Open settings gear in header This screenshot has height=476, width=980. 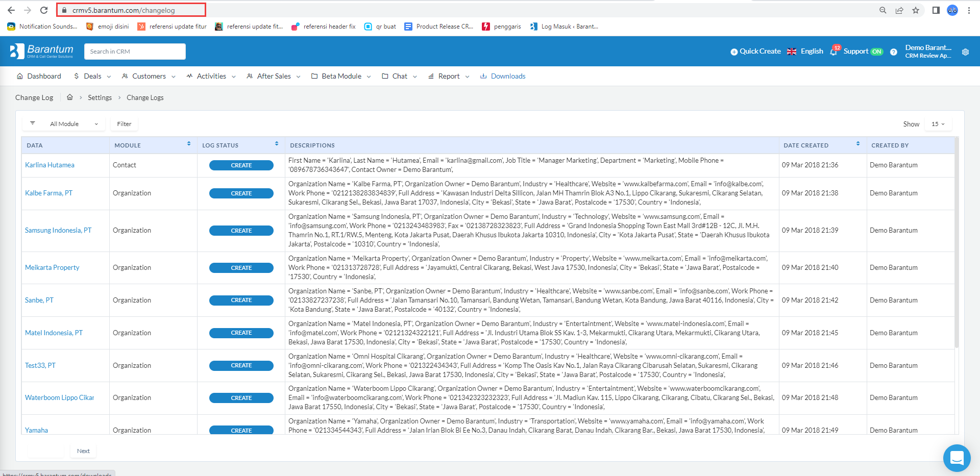click(965, 52)
